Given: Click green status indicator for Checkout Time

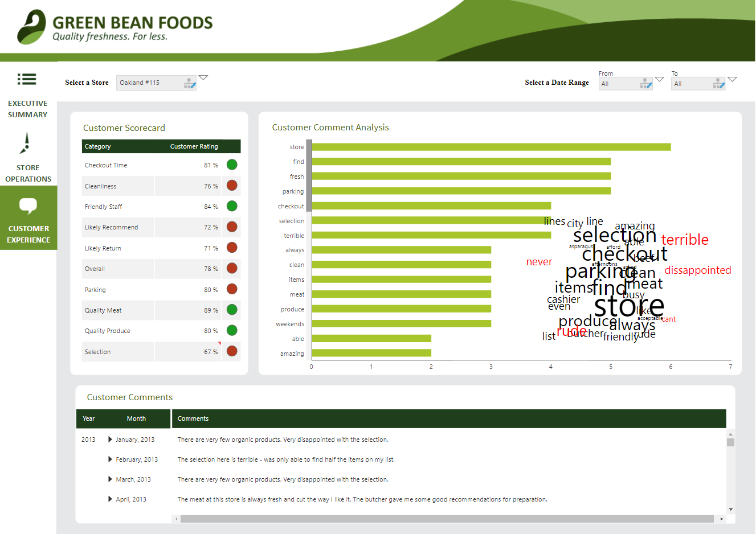Looking at the screenshot, I should click(232, 165).
